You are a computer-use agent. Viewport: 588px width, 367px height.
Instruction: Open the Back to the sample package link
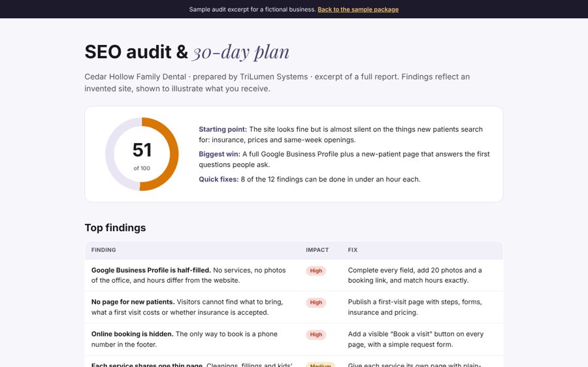click(358, 9)
